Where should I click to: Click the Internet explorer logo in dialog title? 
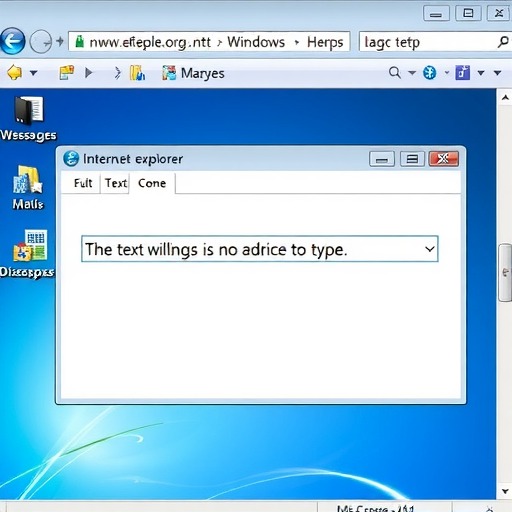(71, 158)
